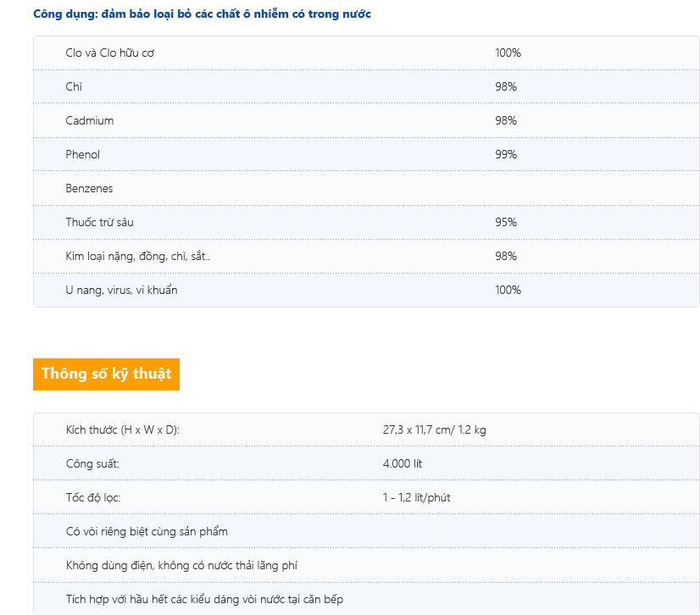Click the 'U nang, virus, vi khuẩn' row
Screen dimensions: 700x615
coord(121,290)
